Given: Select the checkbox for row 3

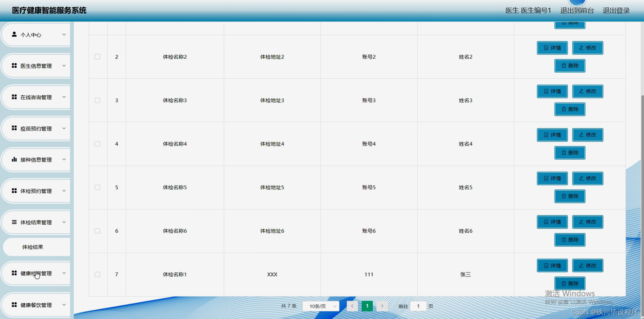Looking at the screenshot, I should click(x=98, y=100).
